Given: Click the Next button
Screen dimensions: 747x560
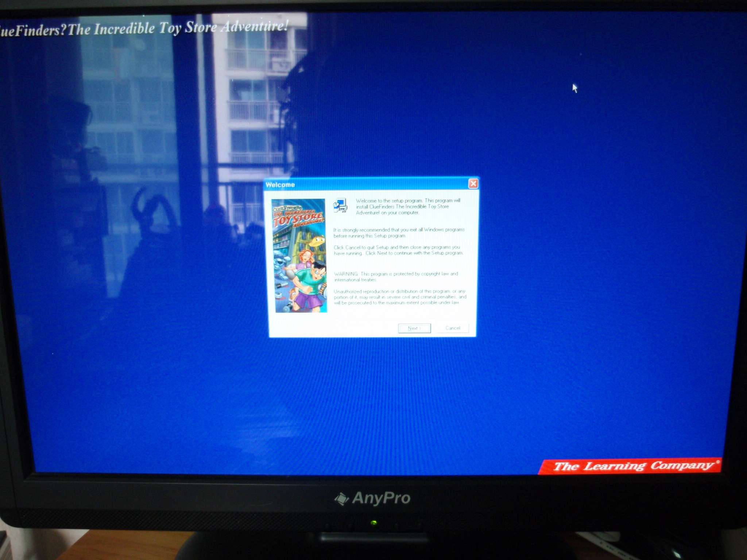Looking at the screenshot, I should pyautogui.click(x=414, y=328).
